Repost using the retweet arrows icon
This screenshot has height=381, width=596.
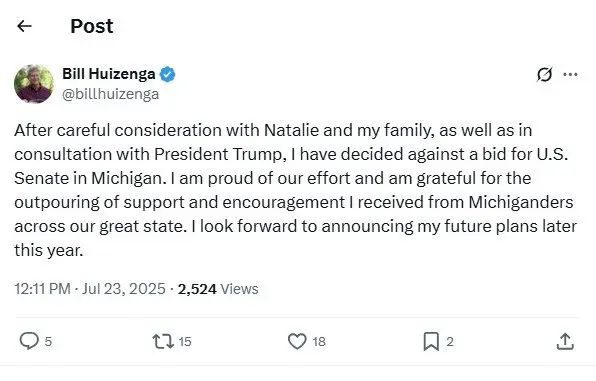[x=163, y=341]
